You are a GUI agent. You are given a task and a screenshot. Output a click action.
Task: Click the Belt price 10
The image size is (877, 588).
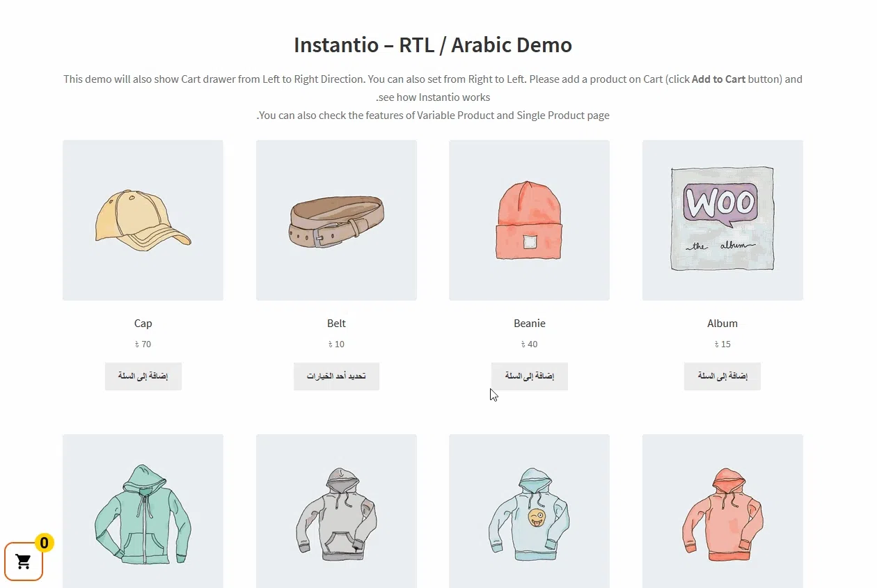(336, 344)
